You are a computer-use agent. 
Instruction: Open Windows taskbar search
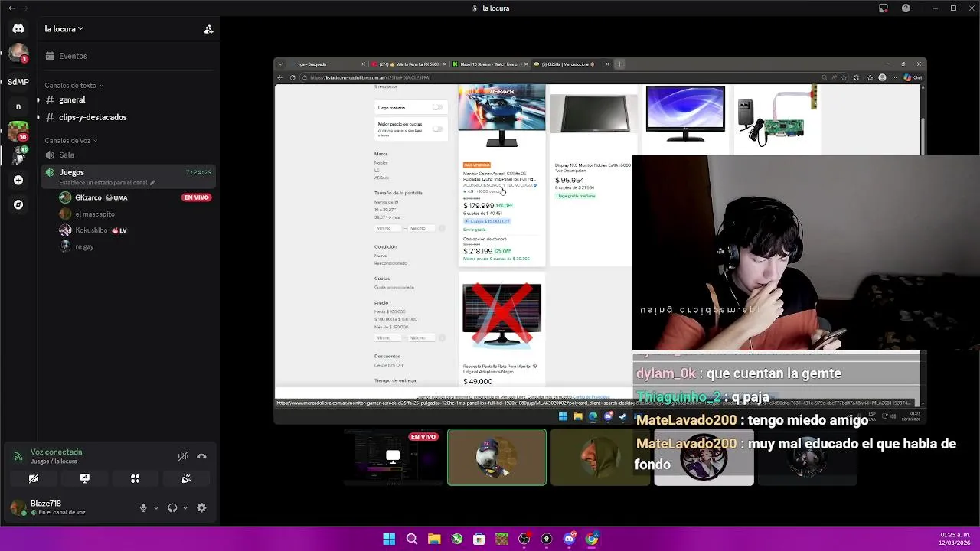(x=412, y=539)
